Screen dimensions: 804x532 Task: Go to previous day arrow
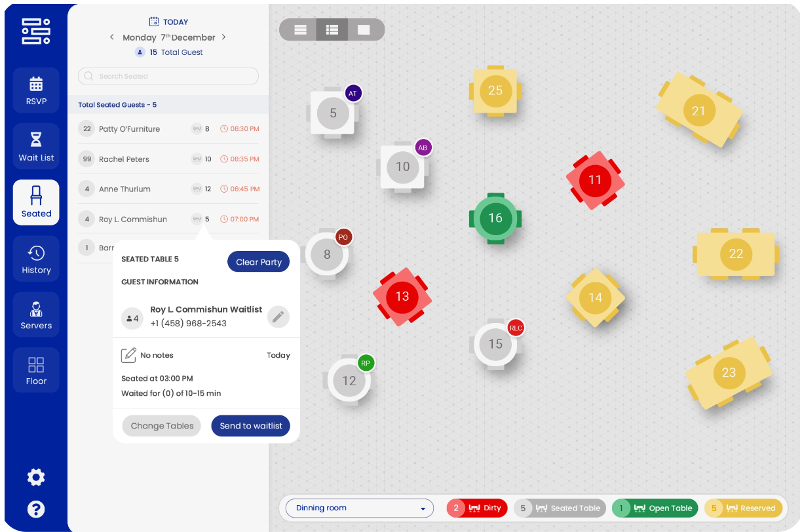112,37
